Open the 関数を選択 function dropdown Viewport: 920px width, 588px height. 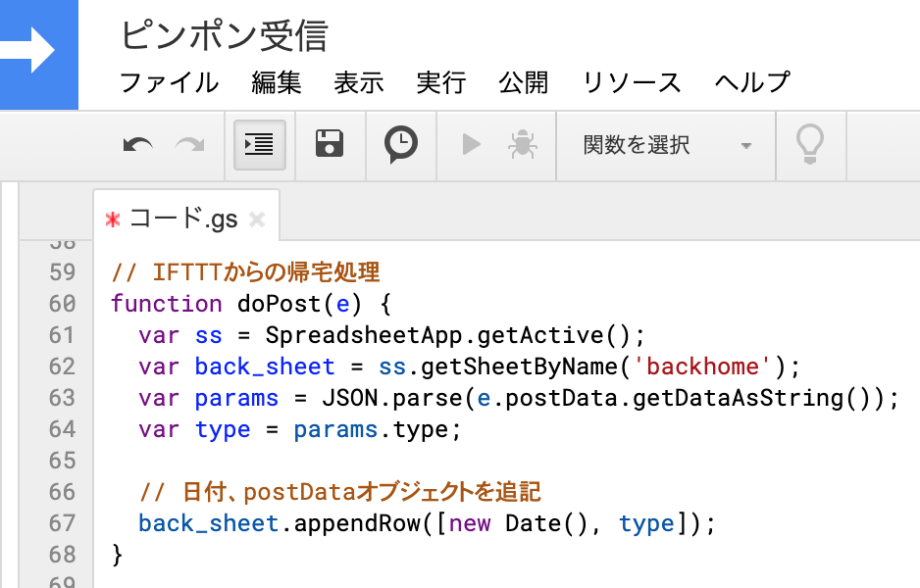tap(666, 145)
